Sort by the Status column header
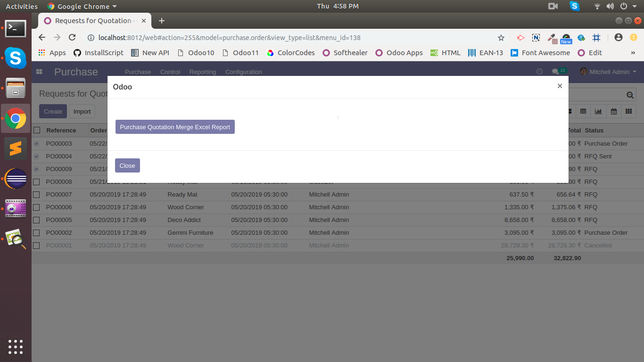644x362 pixels. pos(594,131)
